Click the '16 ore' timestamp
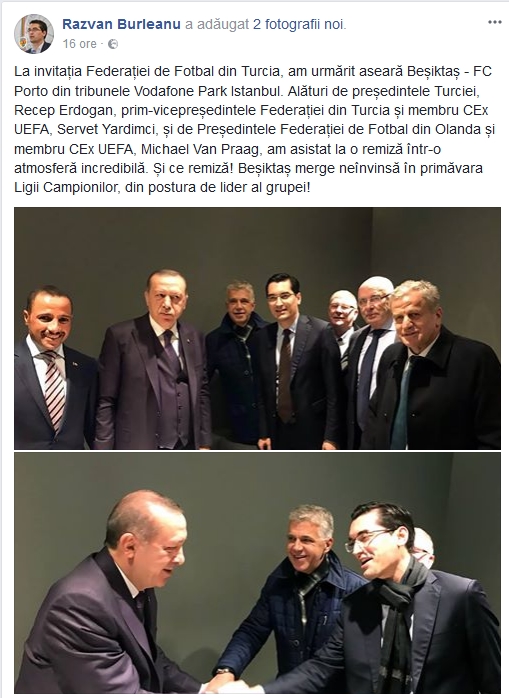509x698 pixels. [x=79, y=44]
